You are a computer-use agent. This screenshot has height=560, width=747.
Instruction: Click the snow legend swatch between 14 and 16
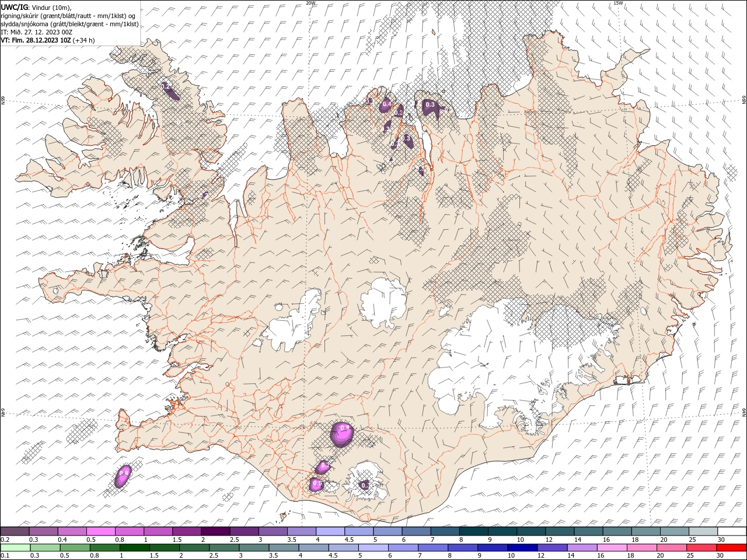(589, 531)
